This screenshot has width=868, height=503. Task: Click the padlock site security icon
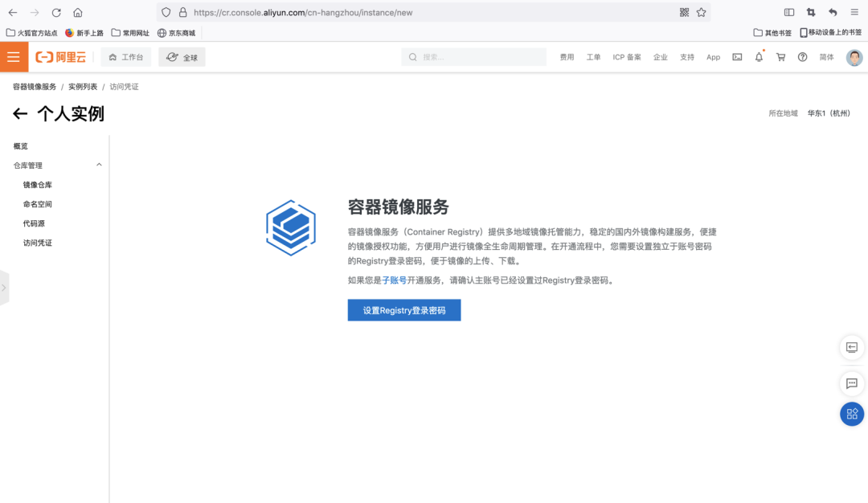182,12
